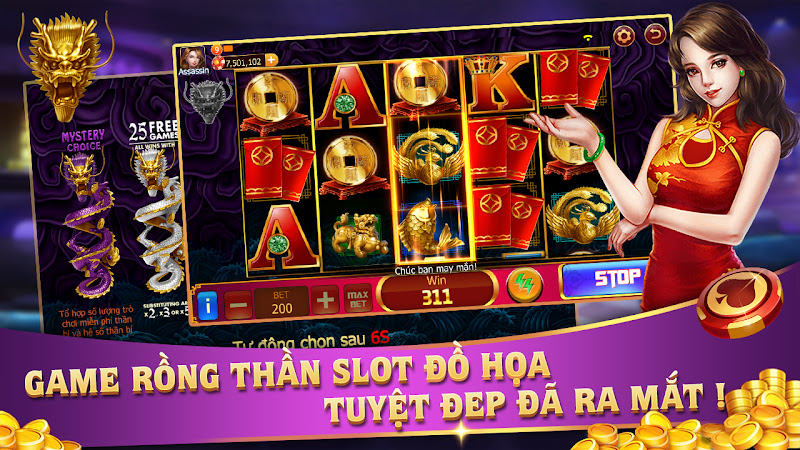
Task: Click the silver dragon head icon
Action: [209, 101]
